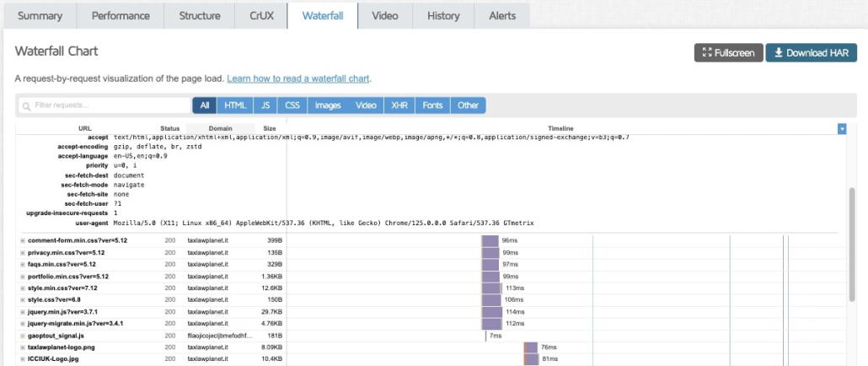Open the Video report tab
This screenshot has width=868, height=366.
[385, 16]
